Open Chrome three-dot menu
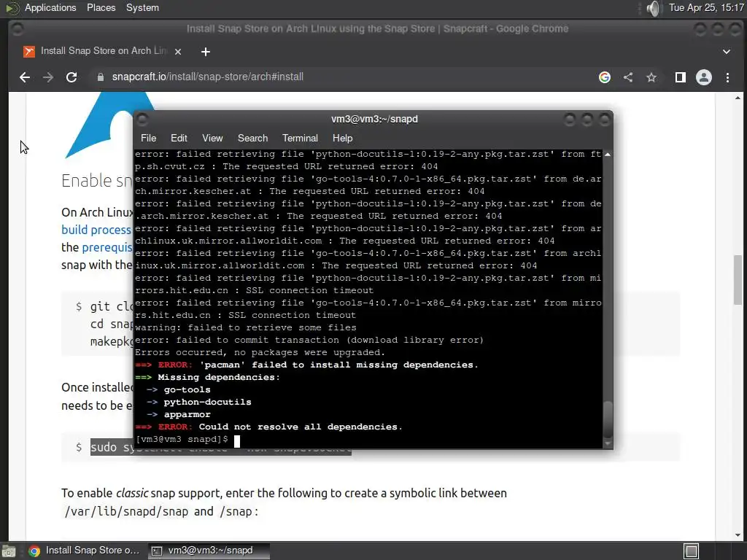 click(x=727, y=77)
